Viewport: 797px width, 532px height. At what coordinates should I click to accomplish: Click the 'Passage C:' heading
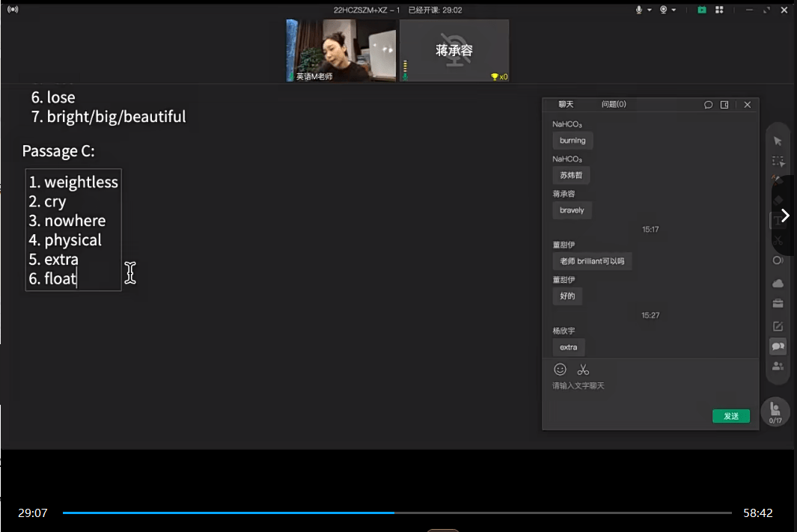pos(58,151)
